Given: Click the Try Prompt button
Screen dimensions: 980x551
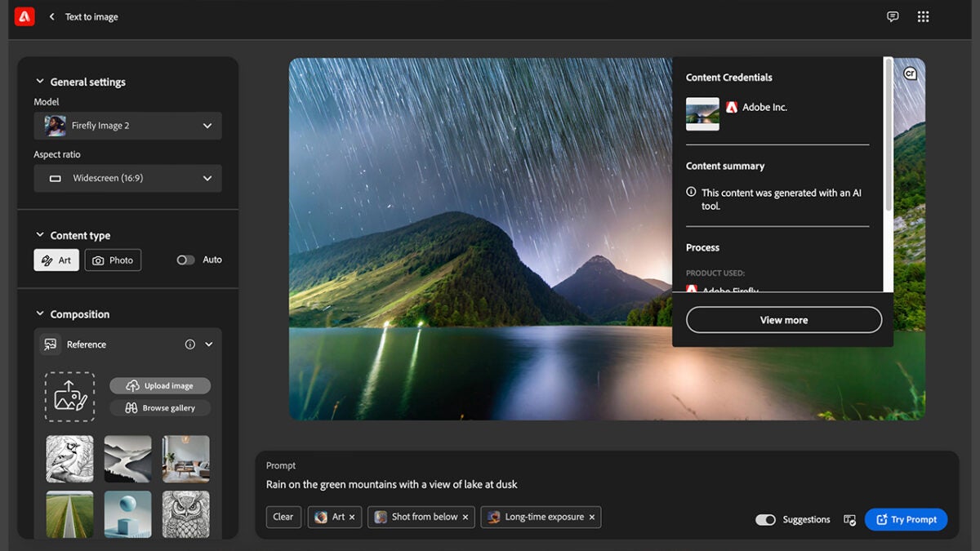Looking at the screenshot, I should 906,519.
